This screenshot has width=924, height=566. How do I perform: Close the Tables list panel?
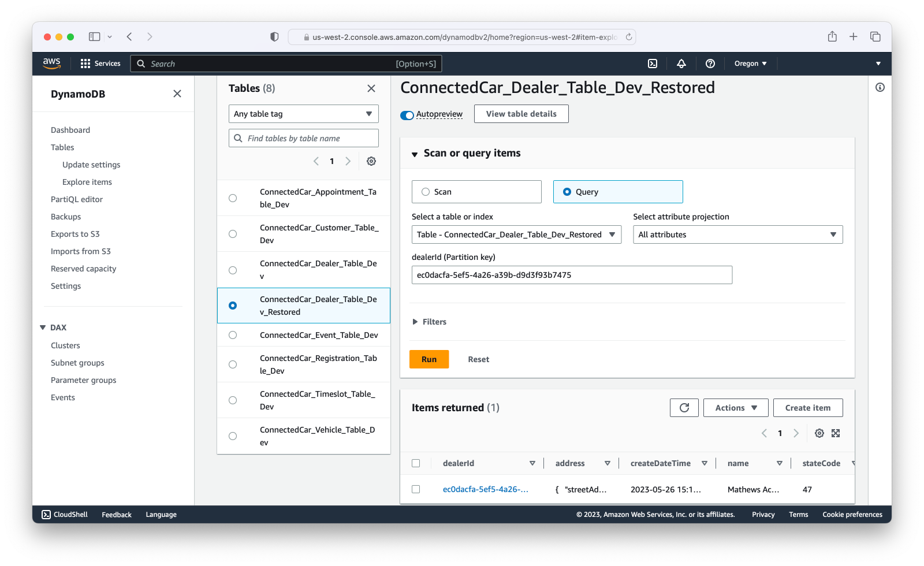[371, 88]
